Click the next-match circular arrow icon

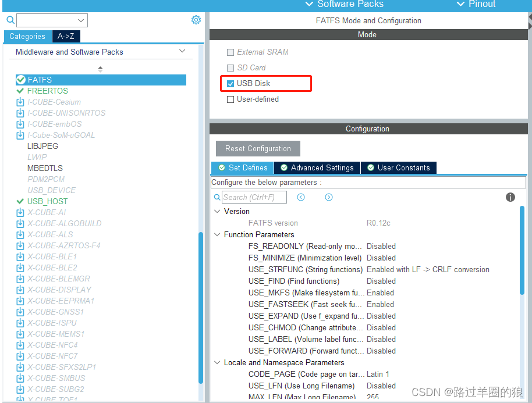pyautogui.click(x=328, y=197)
